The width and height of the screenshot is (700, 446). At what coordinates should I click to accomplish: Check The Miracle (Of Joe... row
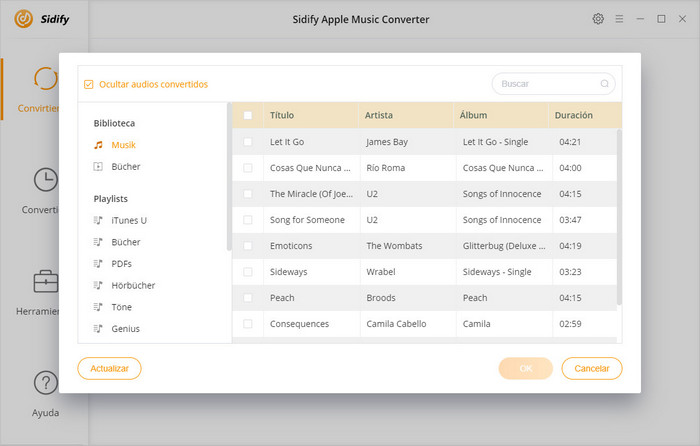click(x=248, y=194)
